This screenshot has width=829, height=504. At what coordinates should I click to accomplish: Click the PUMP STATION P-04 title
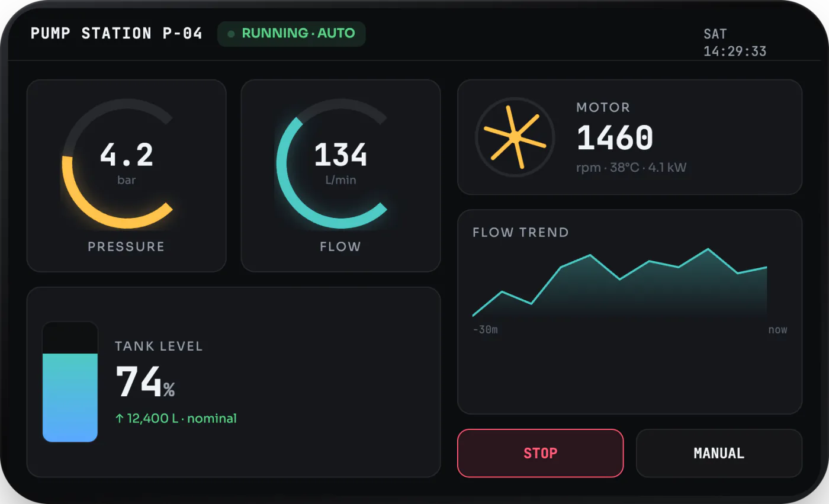117,33
